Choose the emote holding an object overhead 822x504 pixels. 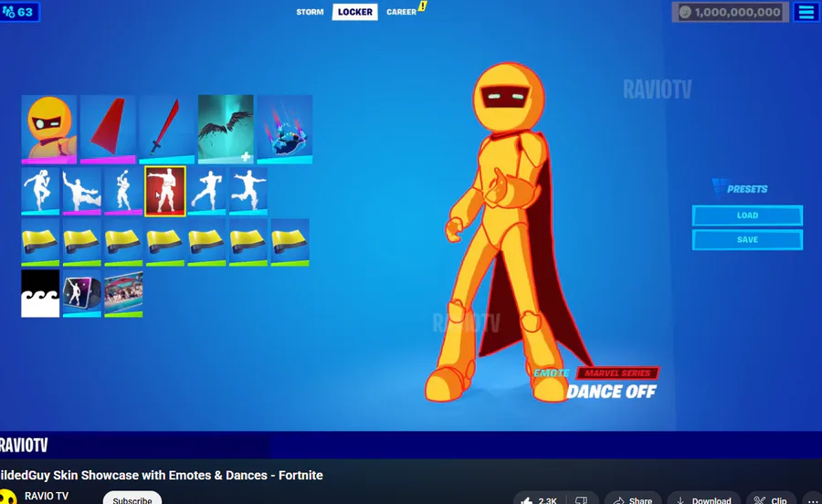pyautogui.click(x=123, y=191)
